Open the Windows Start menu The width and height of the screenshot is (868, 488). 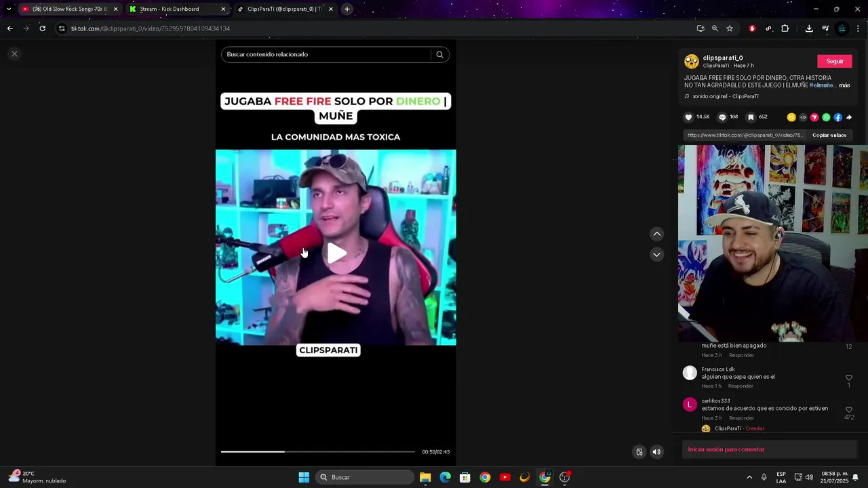coord(304,477)
